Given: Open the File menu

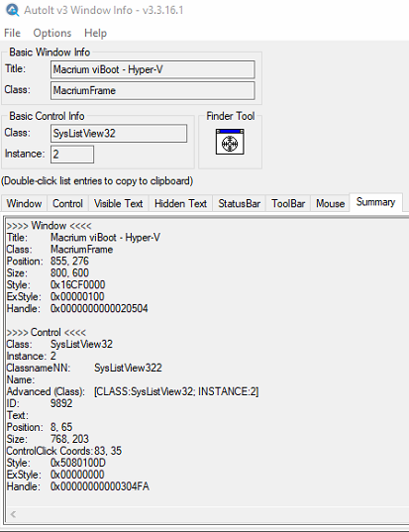Looking at the screenshot, I should pos(12,33).
